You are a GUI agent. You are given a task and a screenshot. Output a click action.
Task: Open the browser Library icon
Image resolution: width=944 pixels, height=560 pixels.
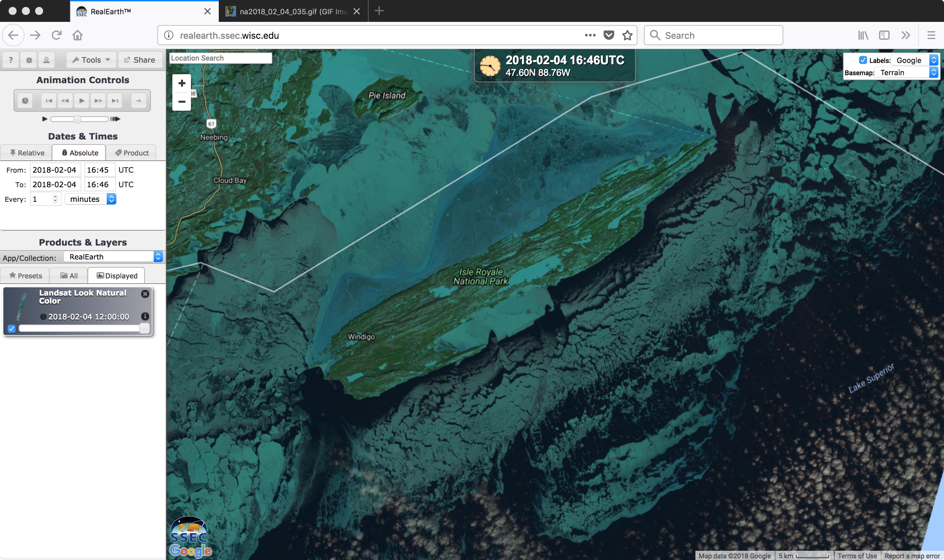click(863, 35)
